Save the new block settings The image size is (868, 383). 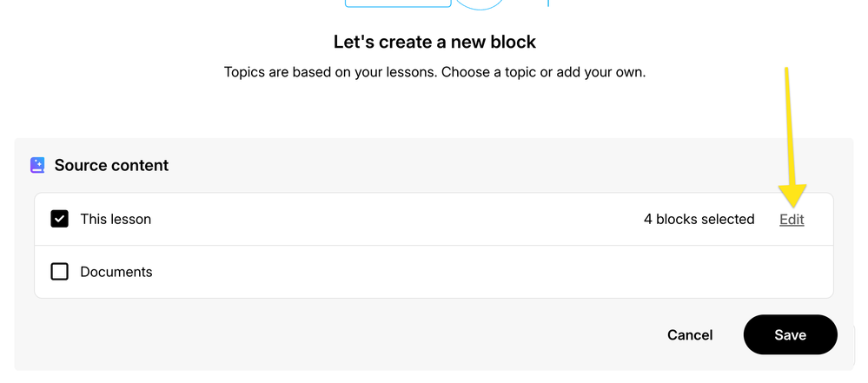point(790,335)
